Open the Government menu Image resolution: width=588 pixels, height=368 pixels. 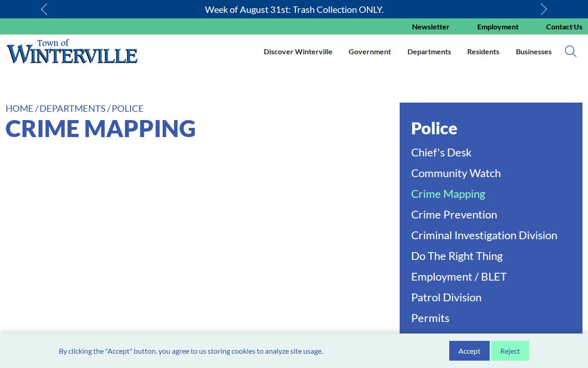pyautogui.click(x=370, y=52)
